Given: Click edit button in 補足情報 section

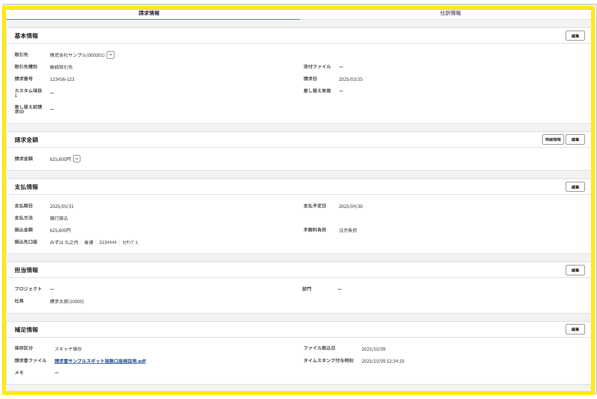Looking at the screenshot, I should click(x=575, y=329).
